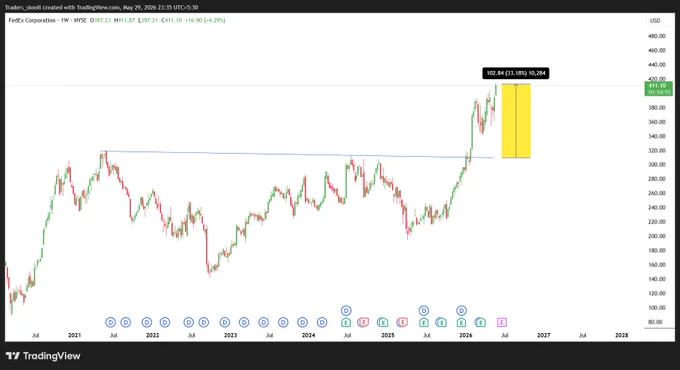This screenshot has height=370, width=680.
Task: Click the low value 'L397.21'
Action: (x=148, y=20)
